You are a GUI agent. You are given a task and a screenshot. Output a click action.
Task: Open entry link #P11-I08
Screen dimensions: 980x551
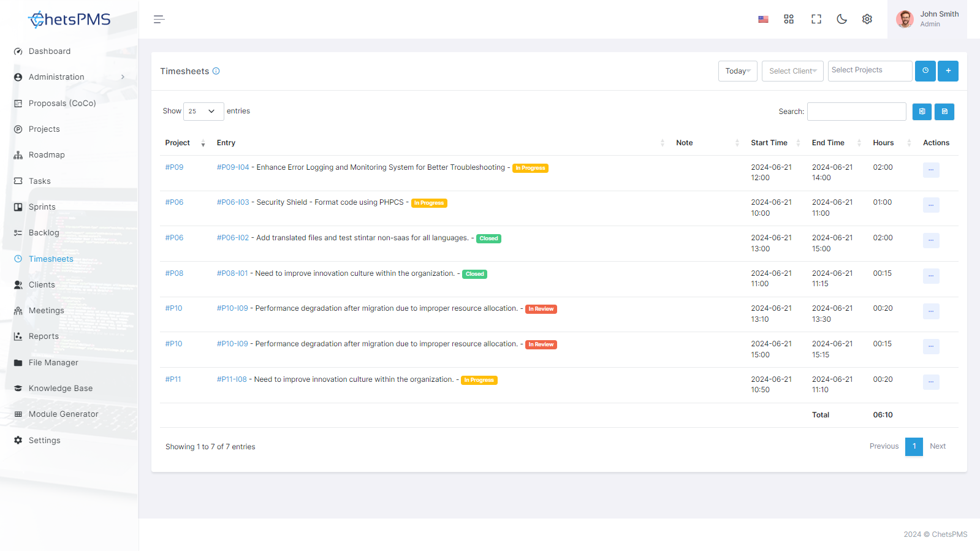point(232,379)
